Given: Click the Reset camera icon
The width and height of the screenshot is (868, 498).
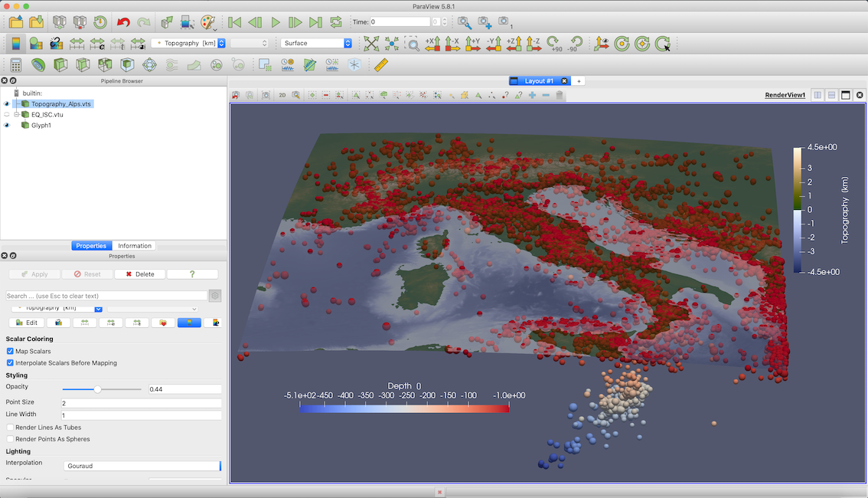Looking at the screenshot, I should pos(371,43).
